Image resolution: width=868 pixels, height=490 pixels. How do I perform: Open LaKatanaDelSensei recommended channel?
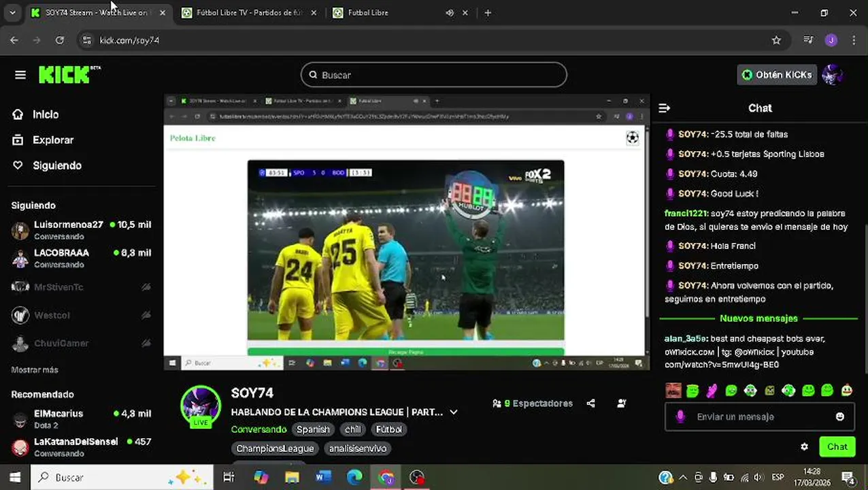tap(82, 447)
